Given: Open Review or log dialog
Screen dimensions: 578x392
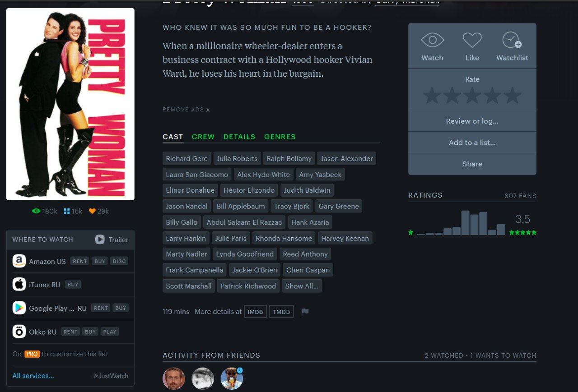Looking at the screenshot, I should coord(472,121).
